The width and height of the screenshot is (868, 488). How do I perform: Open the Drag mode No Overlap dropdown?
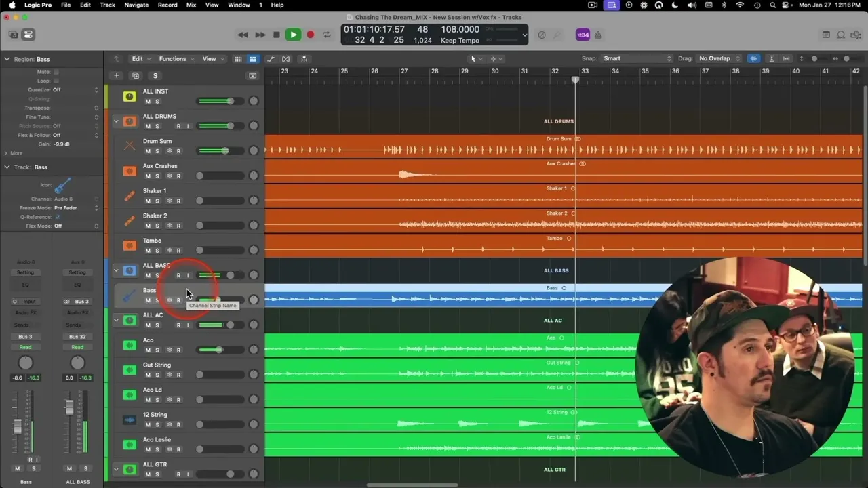[718, 59]
